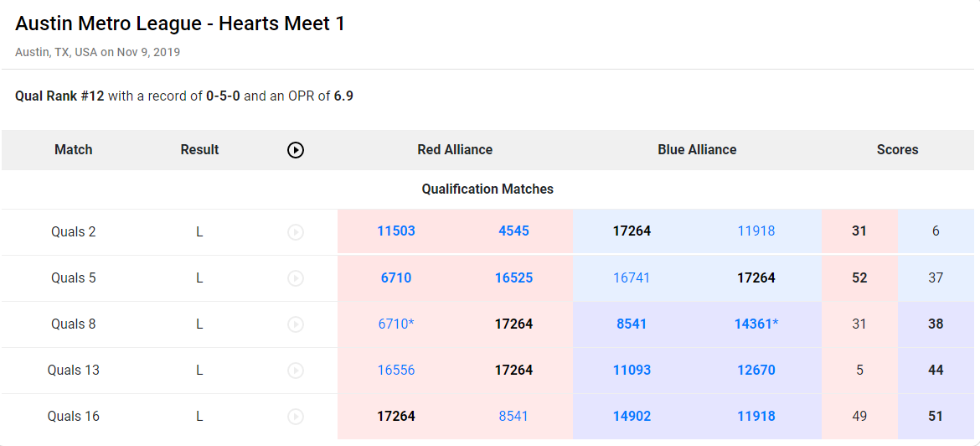Screen dimensions: 980x446
Task: Open team 16741 link
Action: tap(632, 277)
